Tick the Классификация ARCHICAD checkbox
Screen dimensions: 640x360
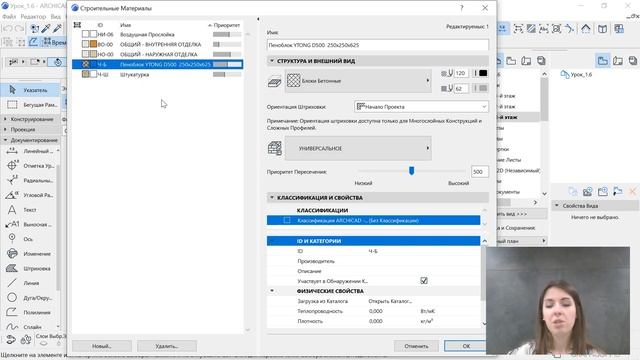(x=287, y=220)
